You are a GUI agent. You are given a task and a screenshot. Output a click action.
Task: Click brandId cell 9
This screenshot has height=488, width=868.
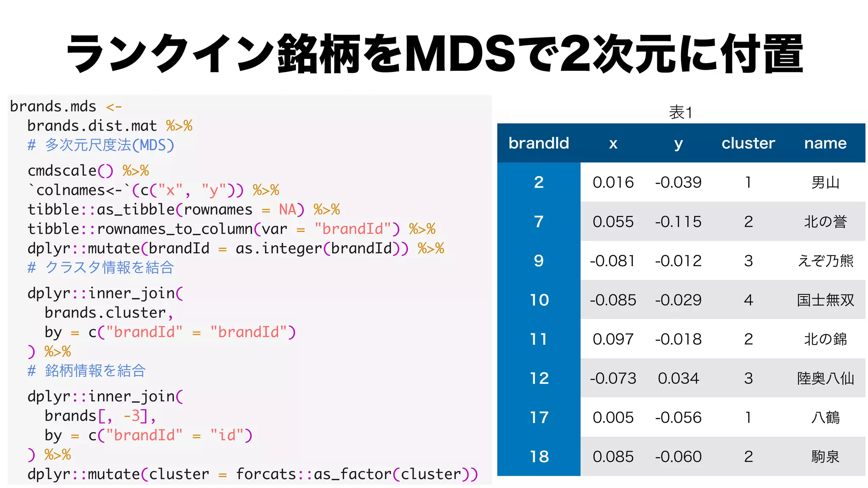point(539,261)
